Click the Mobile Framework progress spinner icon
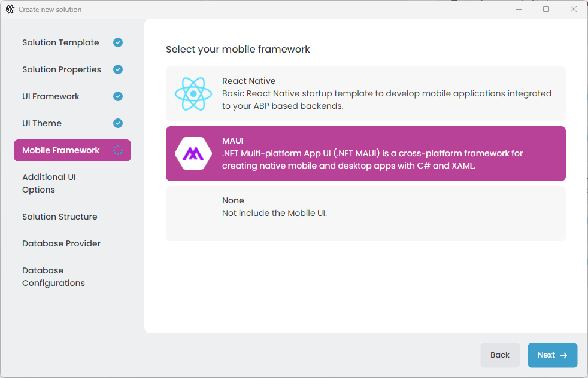 118,150
